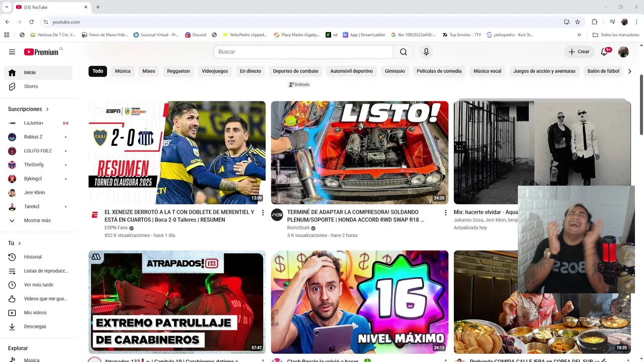Open LOLiTO FDEZ subscription channel

point(38,151)
